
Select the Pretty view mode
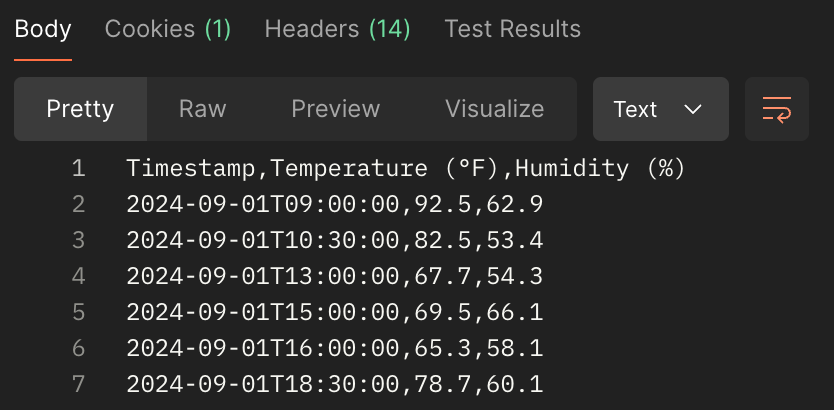pos(80,109)
